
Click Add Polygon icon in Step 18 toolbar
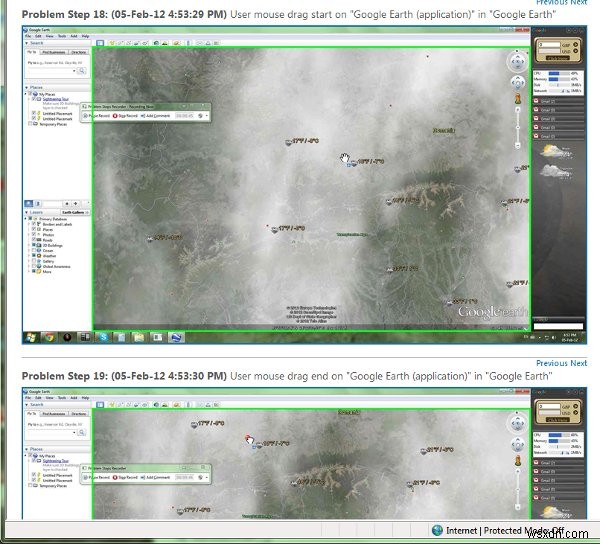coord(120,43)
